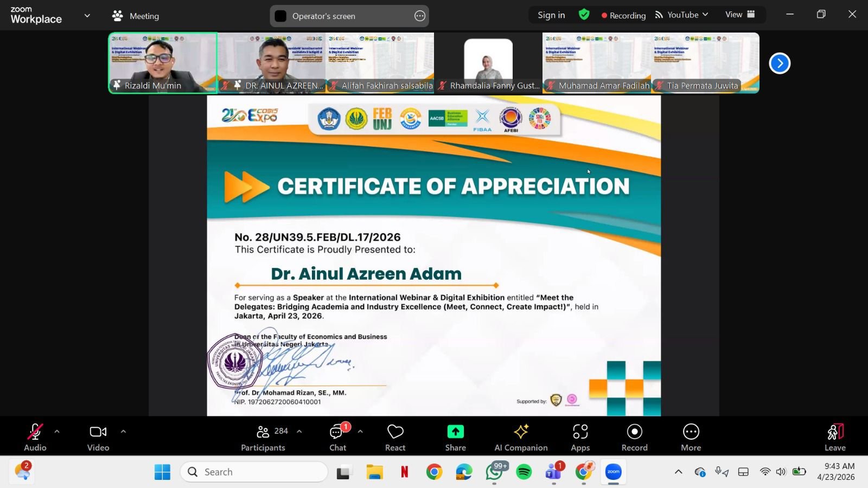
Task: Leave the meeting
Action: pos(835,437)
